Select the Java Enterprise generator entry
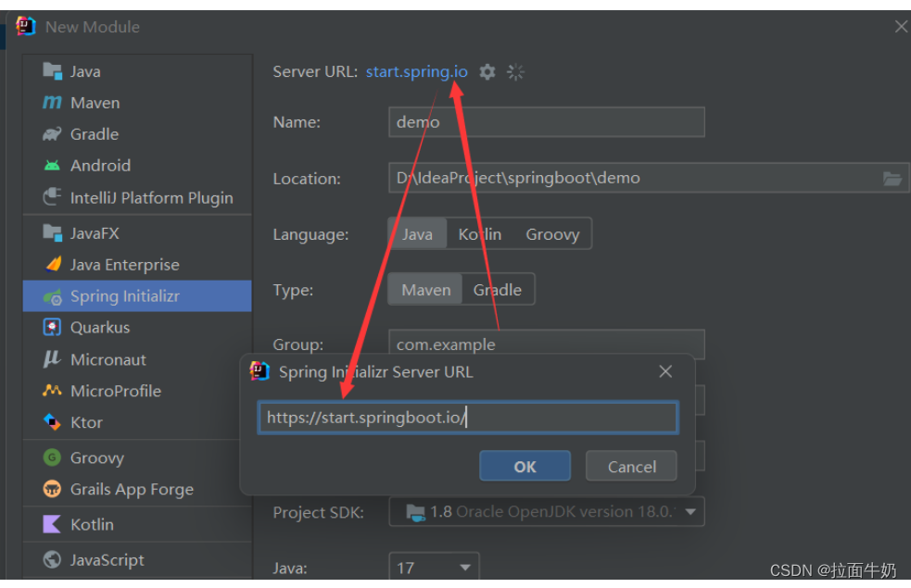This screenshot has width=911, height=588. point(137,265)
